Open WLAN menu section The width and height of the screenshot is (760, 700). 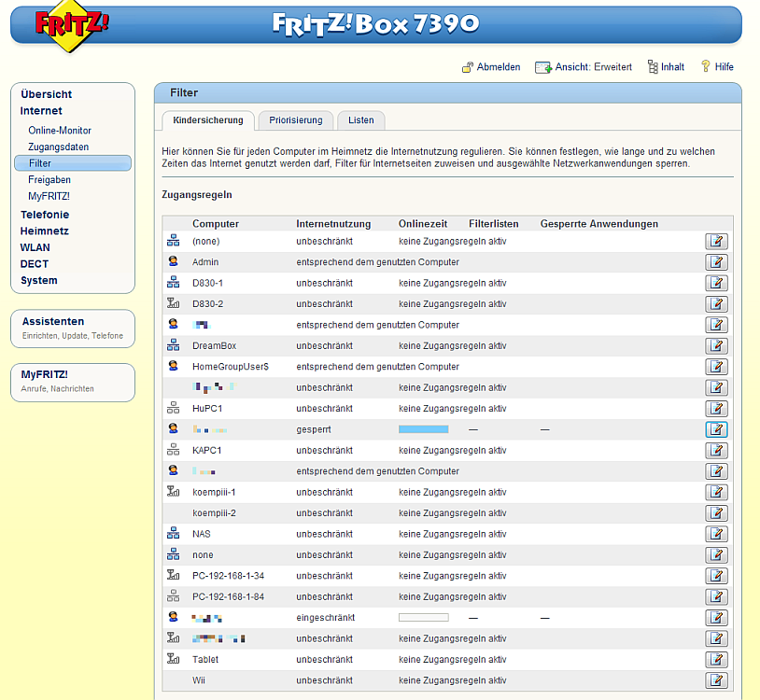35,247
